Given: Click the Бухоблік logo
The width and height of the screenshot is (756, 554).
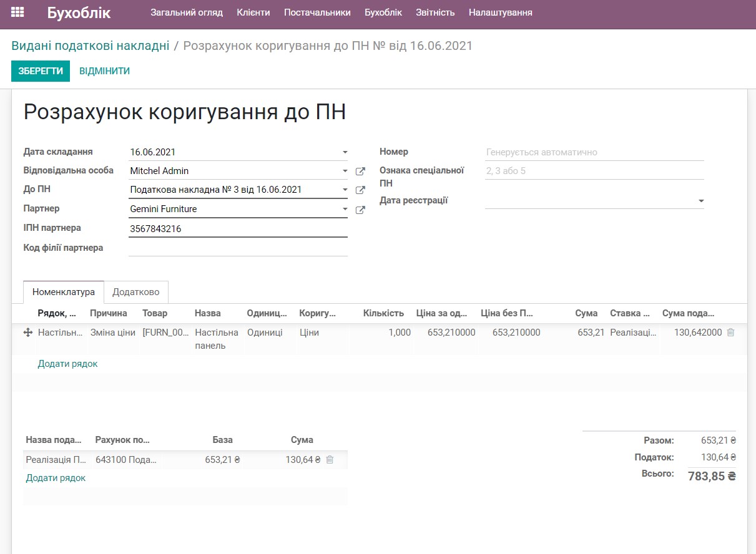Looking at the screenshot, I should click(78, 12).
